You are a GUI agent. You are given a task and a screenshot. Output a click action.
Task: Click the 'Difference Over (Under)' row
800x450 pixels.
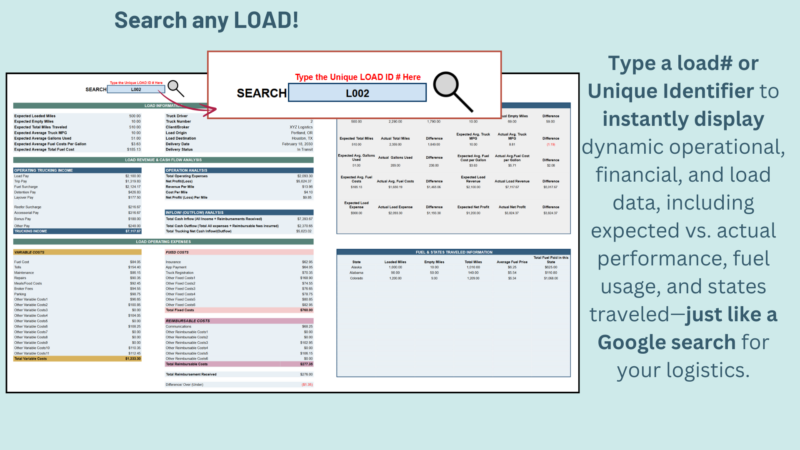(x=239, y=385)
